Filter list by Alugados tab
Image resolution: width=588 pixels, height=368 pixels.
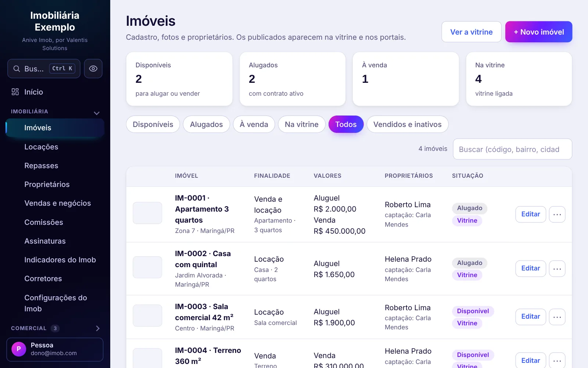(x=207, y=124)
